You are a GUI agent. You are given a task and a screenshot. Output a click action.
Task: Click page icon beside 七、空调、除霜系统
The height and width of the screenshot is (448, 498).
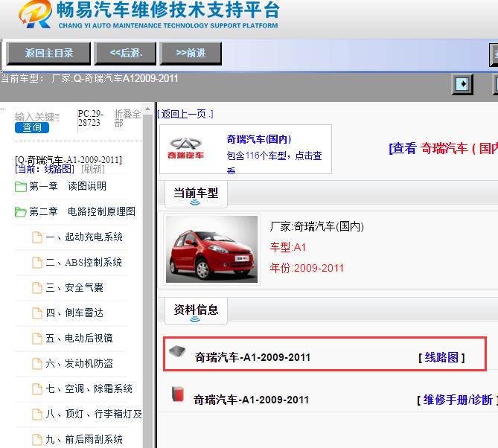pos(37,389)
